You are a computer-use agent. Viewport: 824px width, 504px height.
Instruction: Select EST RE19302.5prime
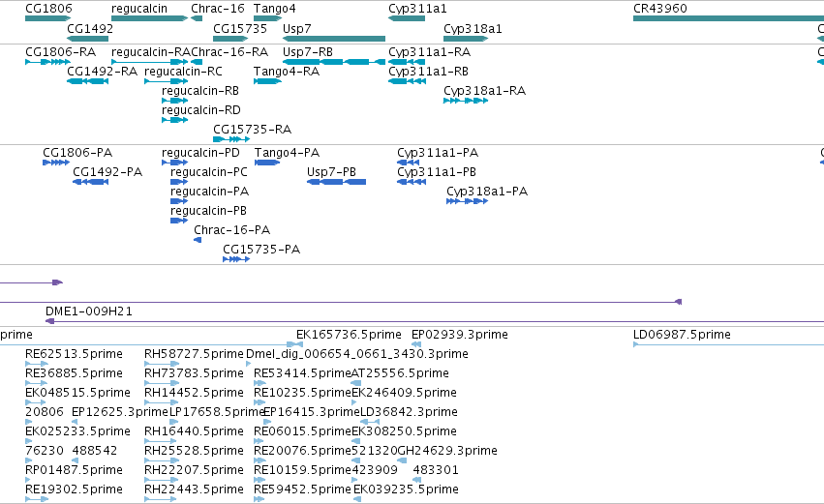75,489
